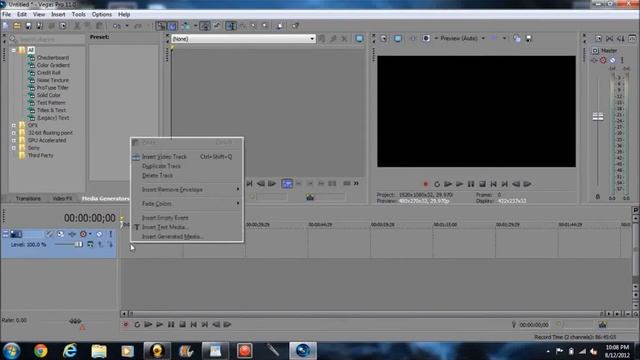Adjust the Master volume fader

pos(598,117)
